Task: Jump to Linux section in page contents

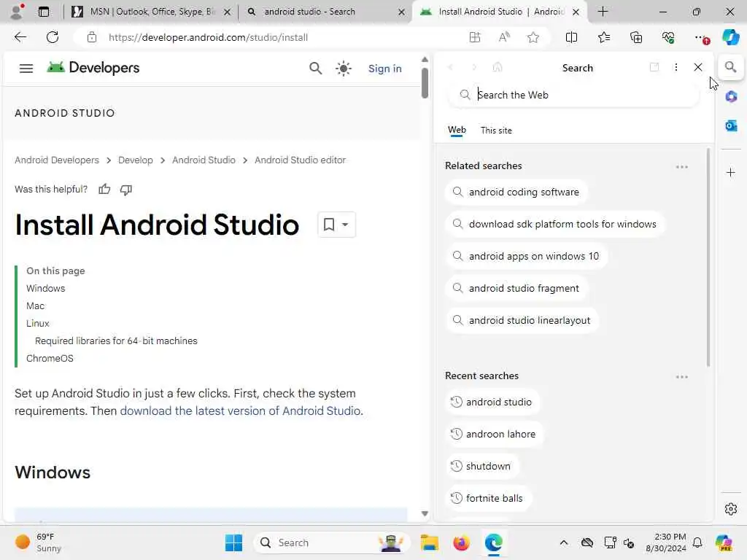Action: tap(38, 323)
